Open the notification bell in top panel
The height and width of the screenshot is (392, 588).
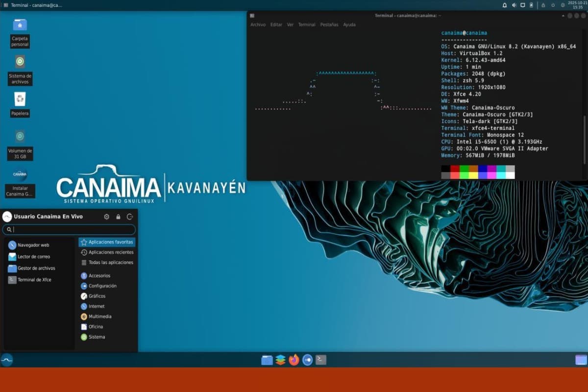click(505, 5)
